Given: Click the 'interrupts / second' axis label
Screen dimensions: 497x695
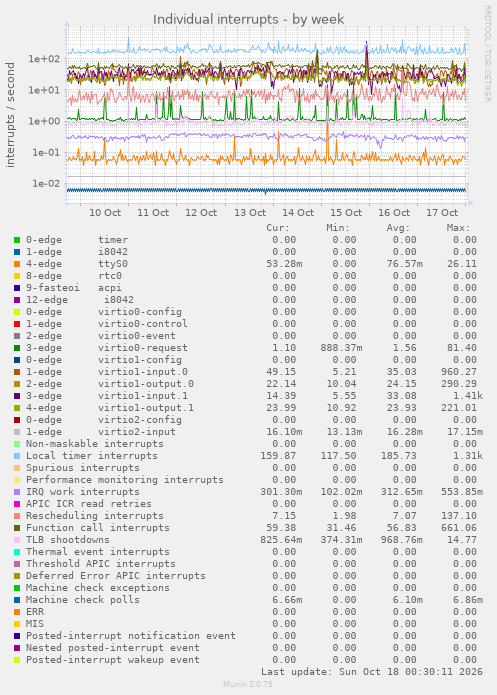Looking at the screenshot, I should (10, 115).
